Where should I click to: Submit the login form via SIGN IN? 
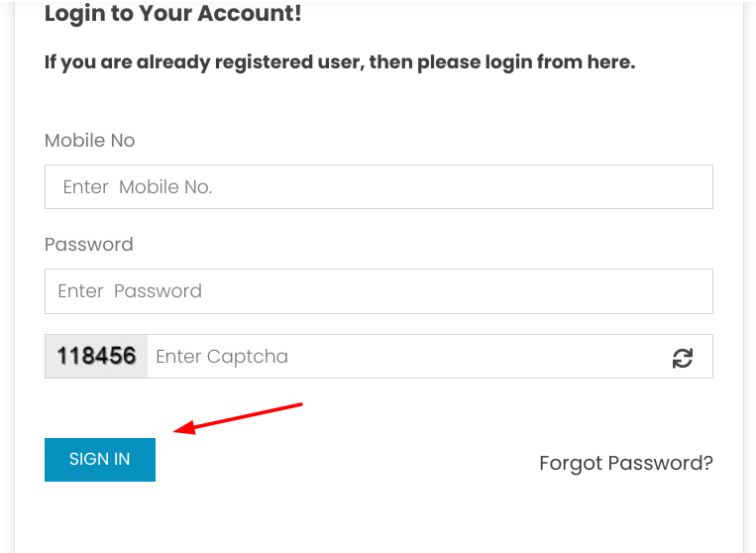[x=100, y=460]
